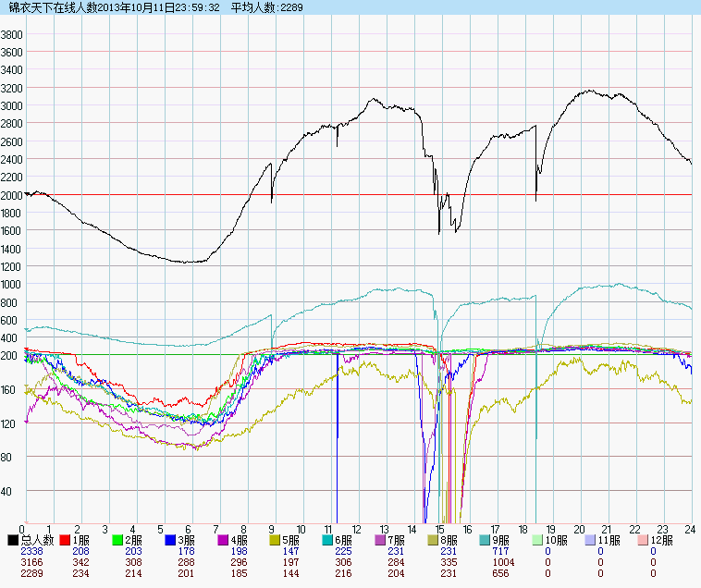
Task: Click the 3800 label on the y-axis
Action: tap(12, 34)
